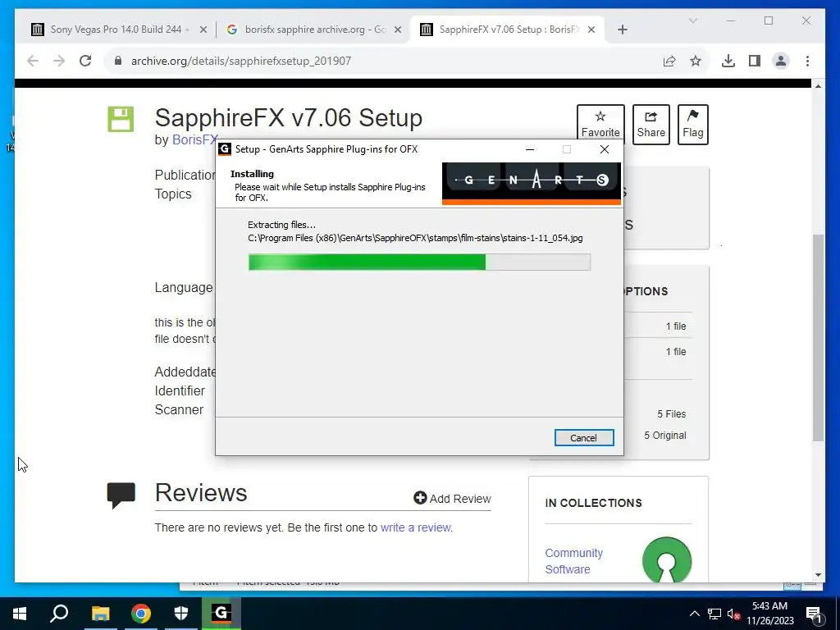Image resolution: width=840 pixels, height=630 pixels.
Task: Select the SapphireFX v7.06 Setup tab
Action: [x=509, y=30]
